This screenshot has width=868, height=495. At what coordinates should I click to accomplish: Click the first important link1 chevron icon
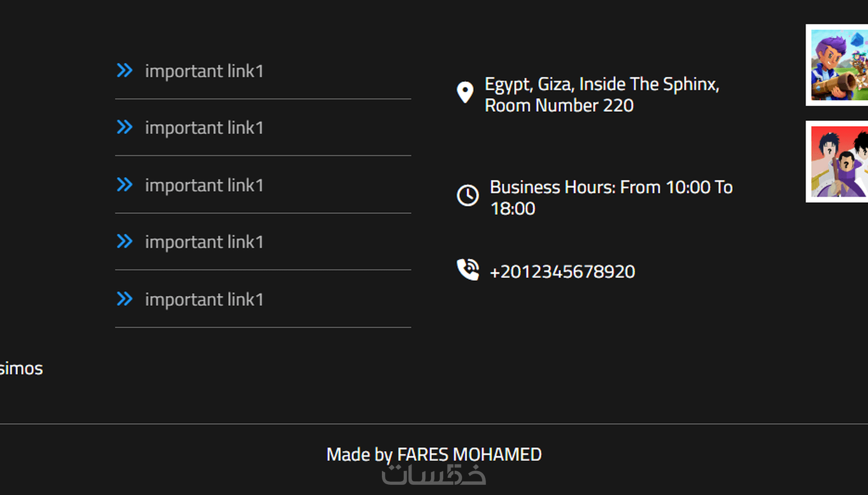coord(125,70)
